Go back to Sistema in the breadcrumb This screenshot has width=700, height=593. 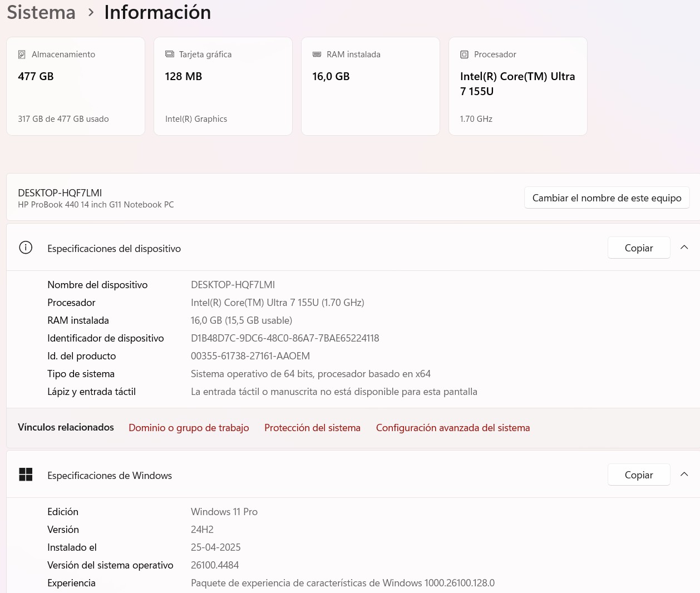point(41,12)
